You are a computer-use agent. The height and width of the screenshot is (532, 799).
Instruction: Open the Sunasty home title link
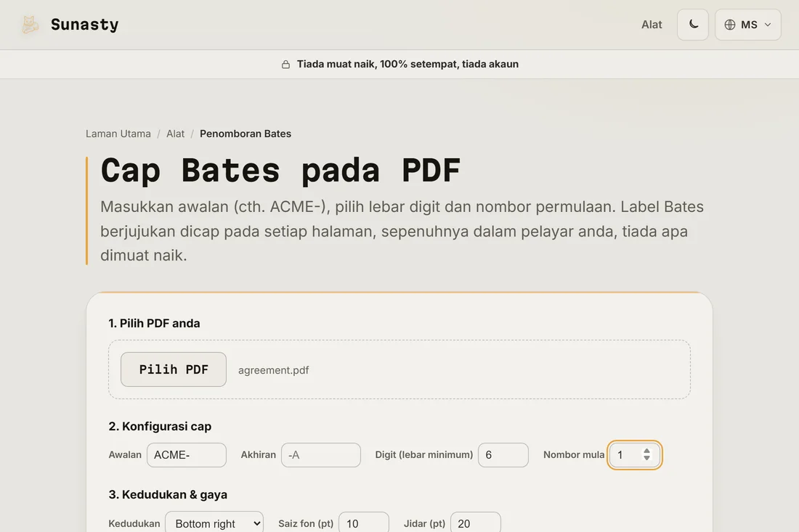84,25
